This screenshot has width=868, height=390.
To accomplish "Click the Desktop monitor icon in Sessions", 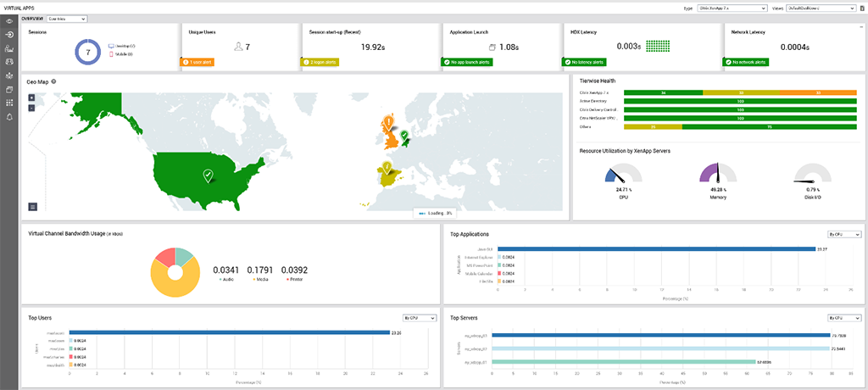I will click(x=111, y=46).
